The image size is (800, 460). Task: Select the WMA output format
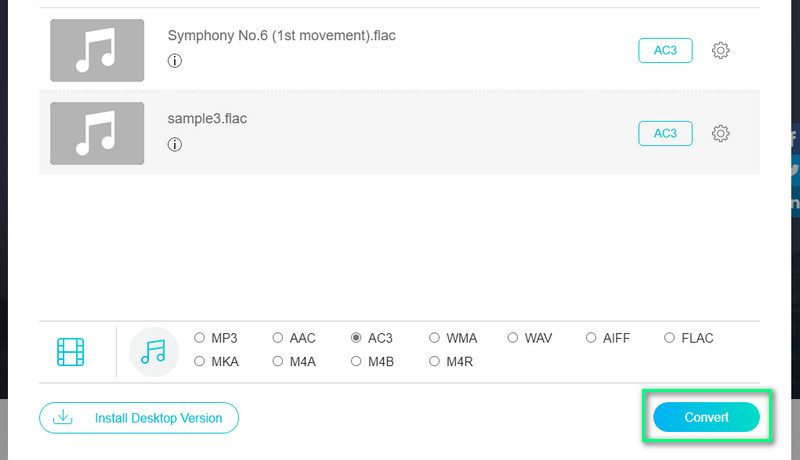(x=435, y=338)
